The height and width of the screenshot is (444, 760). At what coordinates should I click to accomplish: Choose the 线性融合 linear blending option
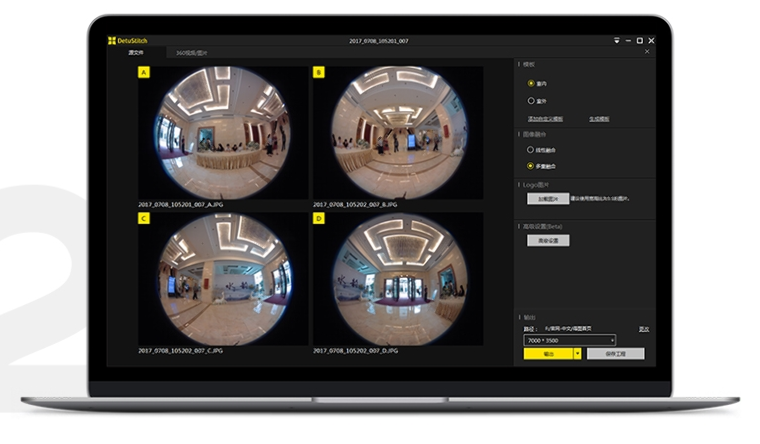(x=531, y=150)
